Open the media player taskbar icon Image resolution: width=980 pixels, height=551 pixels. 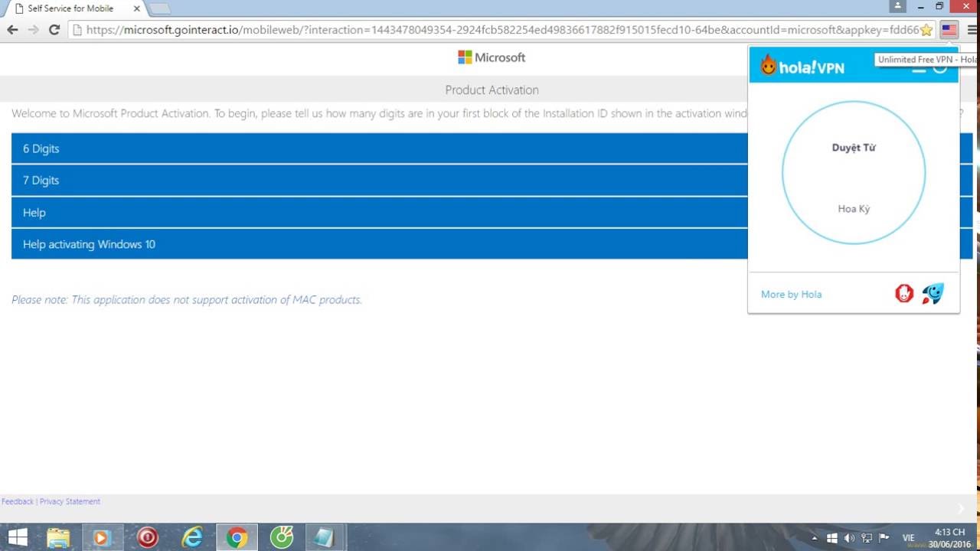click(102, 538)
